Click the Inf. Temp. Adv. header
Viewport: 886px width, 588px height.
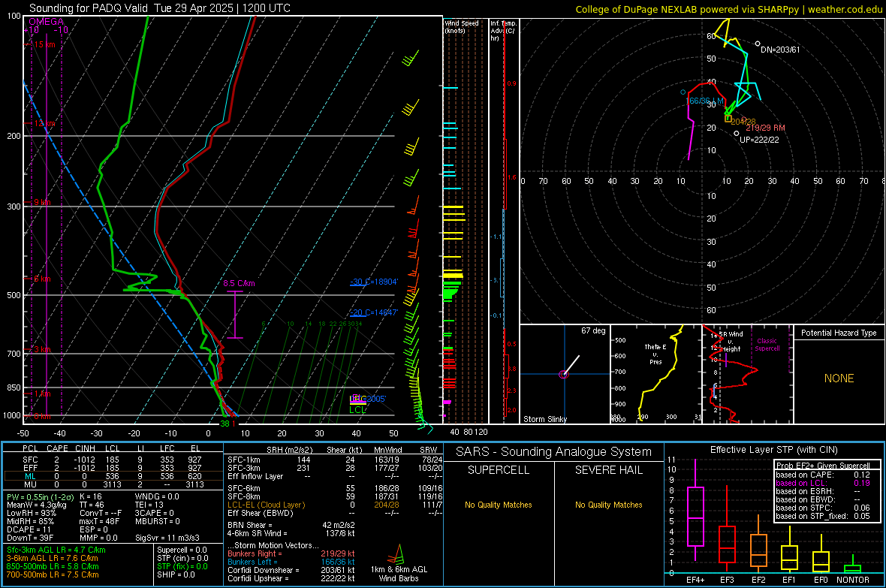pyautogui.click(x=503, y=31)
